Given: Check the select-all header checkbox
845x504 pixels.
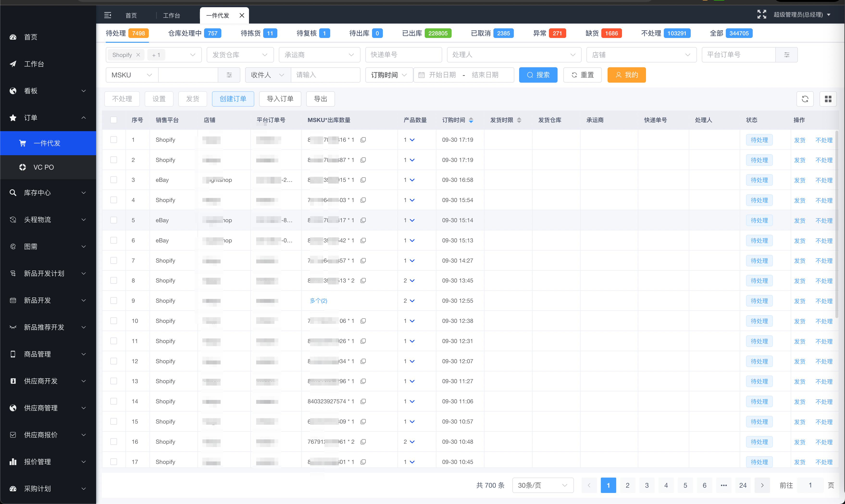Looking at the screenshot, I should 113,120.
